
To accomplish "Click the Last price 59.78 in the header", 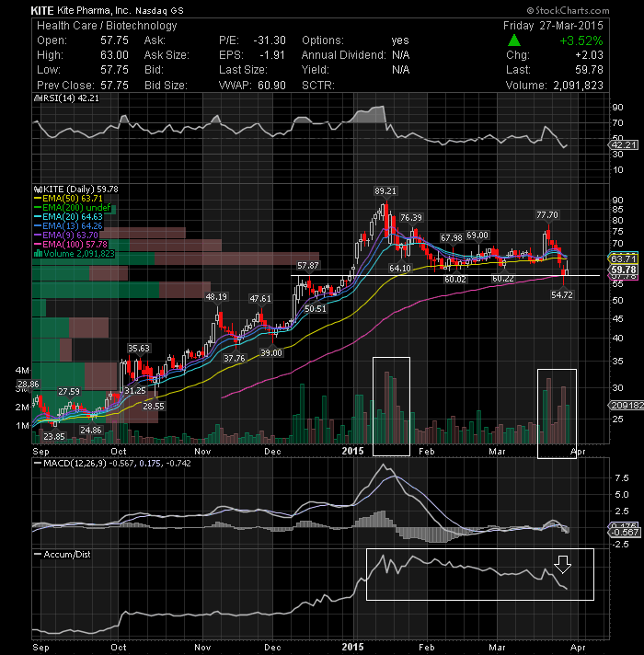I will click(590, 70).
